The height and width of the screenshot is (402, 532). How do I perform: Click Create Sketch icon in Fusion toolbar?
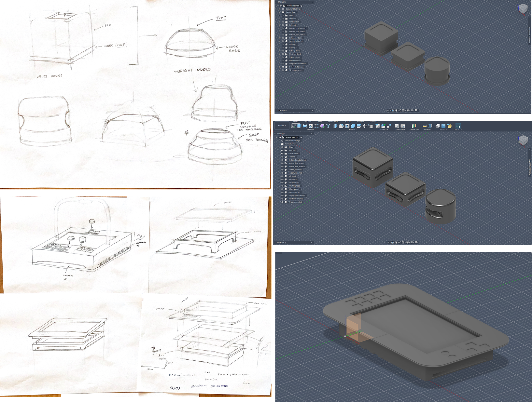[294, 126]
